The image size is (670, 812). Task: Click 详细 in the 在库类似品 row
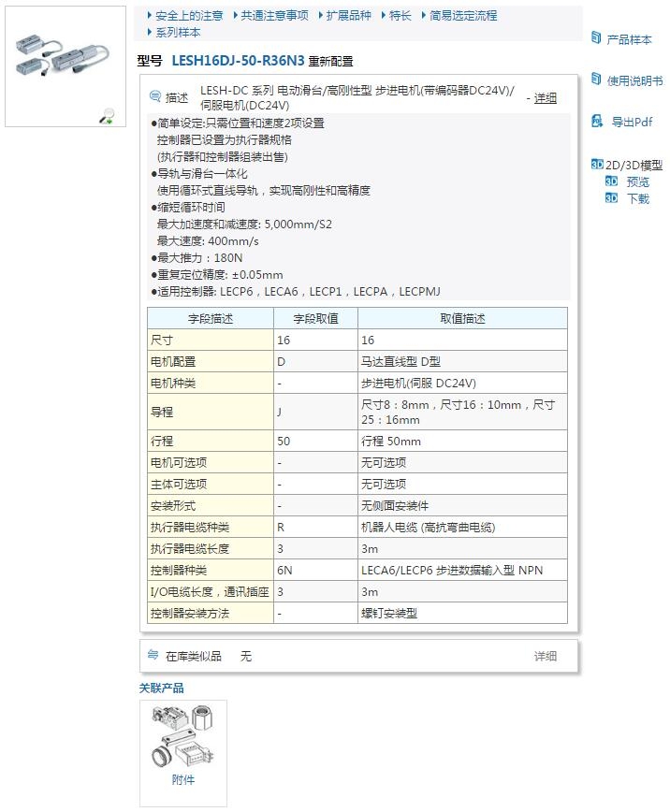(546, 656)
